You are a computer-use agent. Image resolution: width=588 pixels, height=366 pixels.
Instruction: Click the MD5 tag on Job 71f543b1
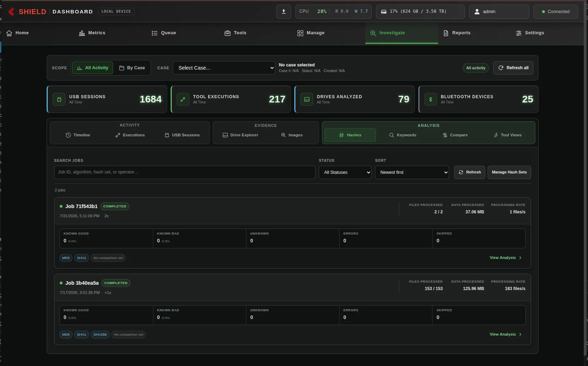coord(66,258)
